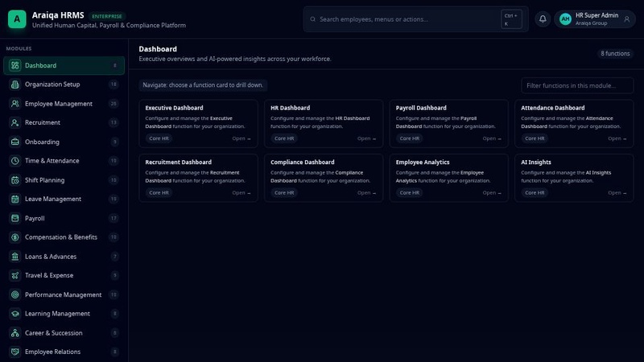The image size is (644, 362).
Task: Select the Travel & Expense plane icon
Action: 15,275
